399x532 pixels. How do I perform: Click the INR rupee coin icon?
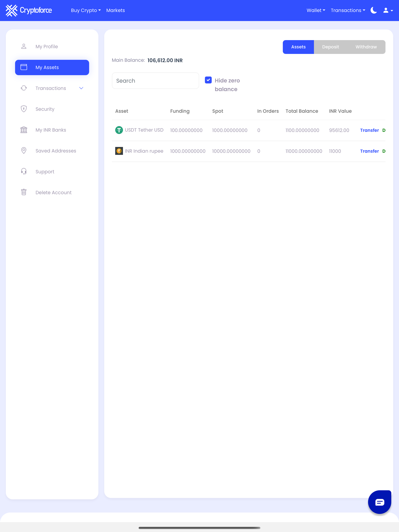pos(119,151)
